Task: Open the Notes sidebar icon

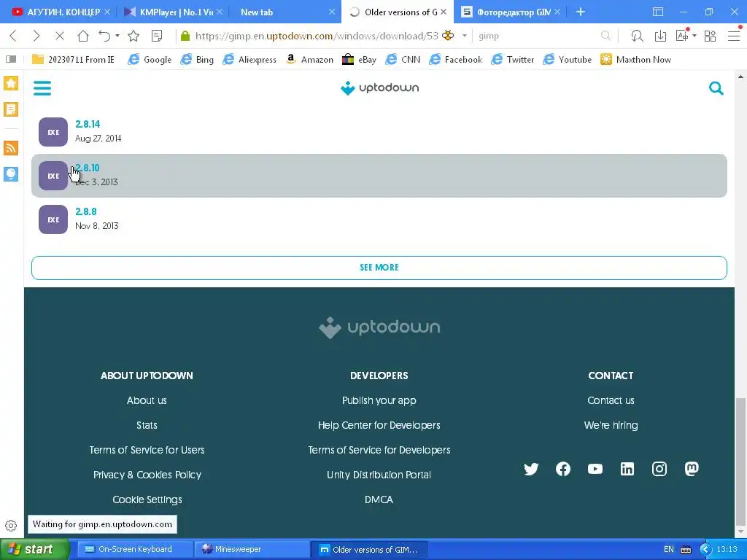Action: (x=11, y=109)
